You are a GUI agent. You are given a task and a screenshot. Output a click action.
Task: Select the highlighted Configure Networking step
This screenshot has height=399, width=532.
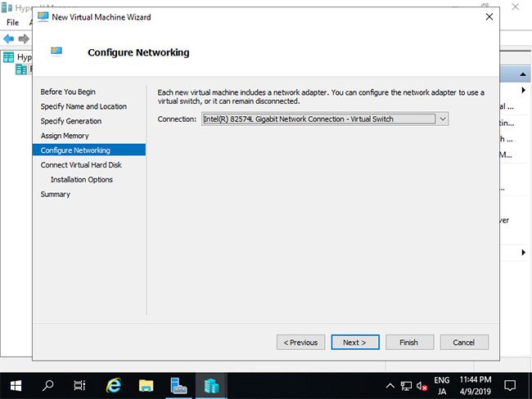pyautogui.click(x=89, y=150)
